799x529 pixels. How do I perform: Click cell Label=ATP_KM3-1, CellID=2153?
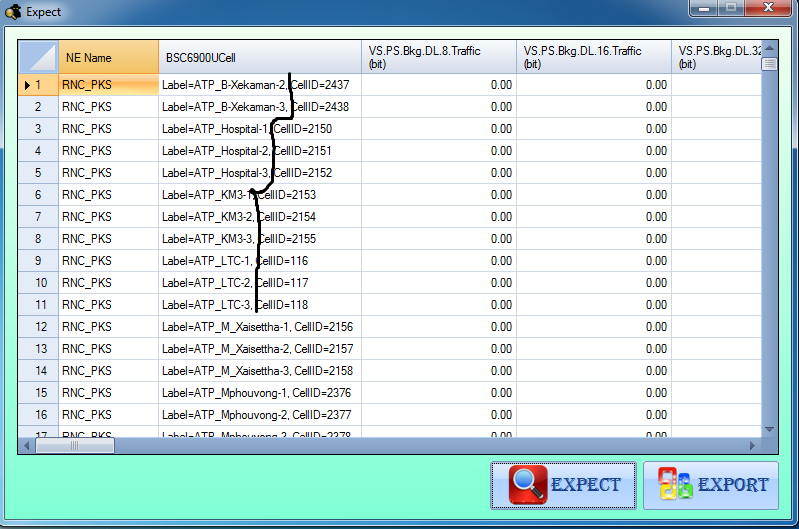click(260, 195)
